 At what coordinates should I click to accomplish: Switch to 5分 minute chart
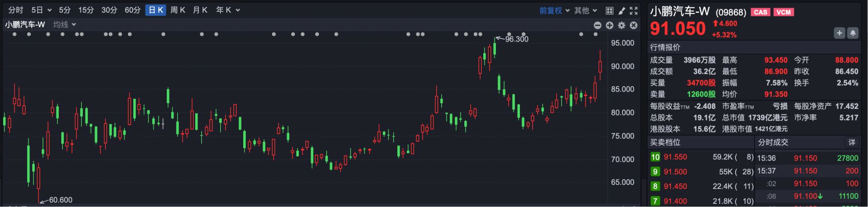pyautogui.click(x=65, y=10)
